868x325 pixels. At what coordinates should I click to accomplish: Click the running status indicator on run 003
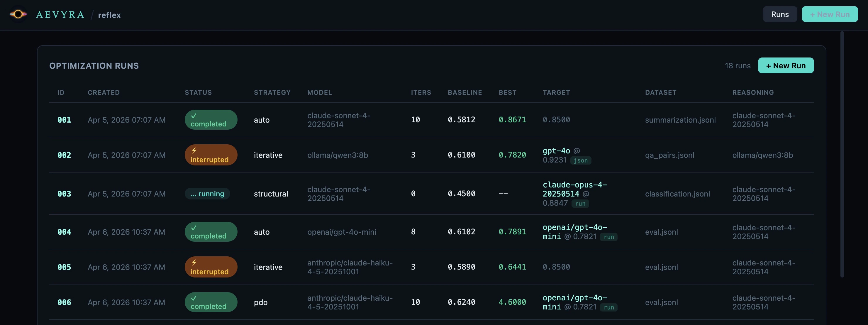208,194
